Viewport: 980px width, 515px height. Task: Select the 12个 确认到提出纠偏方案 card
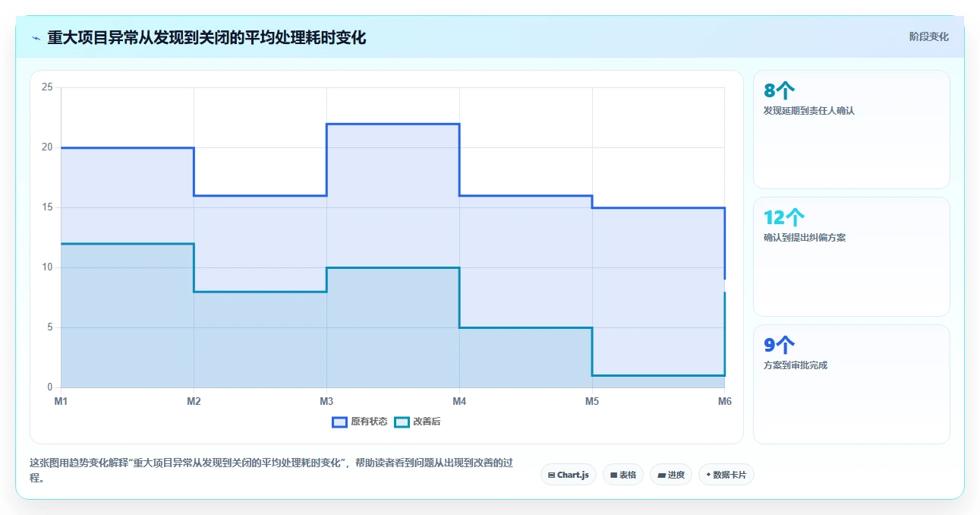click(x=851, y=257)
